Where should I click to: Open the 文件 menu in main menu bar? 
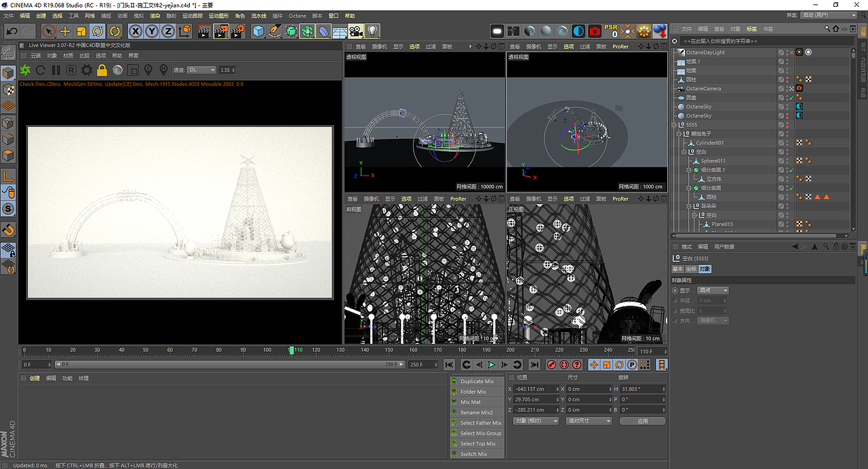click(8, 16)
